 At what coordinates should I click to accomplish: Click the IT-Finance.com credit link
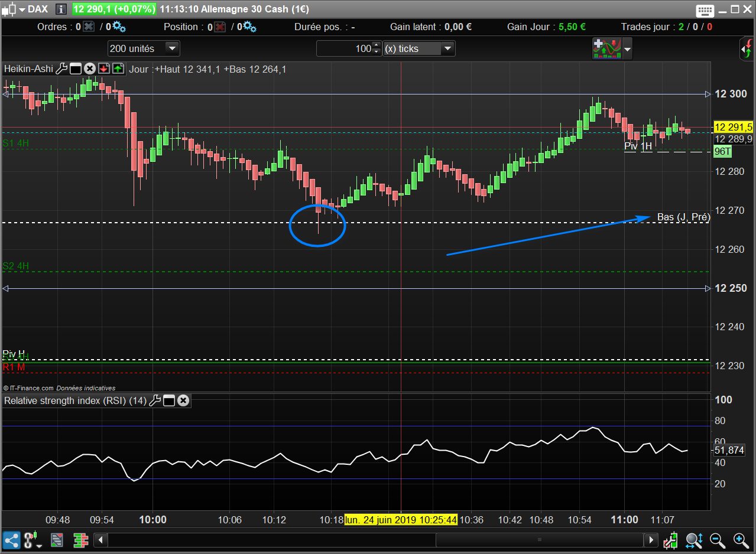[x=30, y=388]
